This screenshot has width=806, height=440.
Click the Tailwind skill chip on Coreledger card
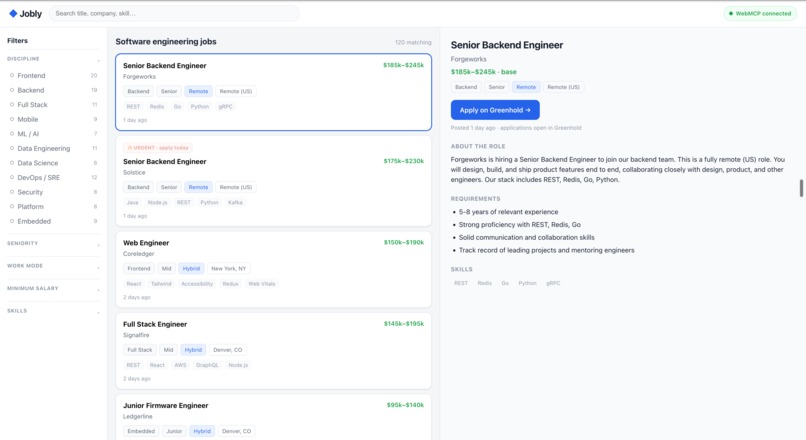point(161,284)
